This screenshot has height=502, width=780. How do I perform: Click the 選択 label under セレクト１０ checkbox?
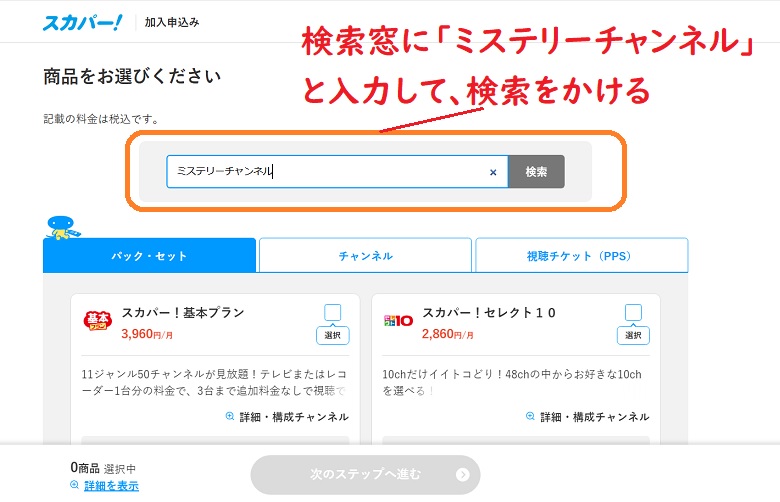(633, 335)
